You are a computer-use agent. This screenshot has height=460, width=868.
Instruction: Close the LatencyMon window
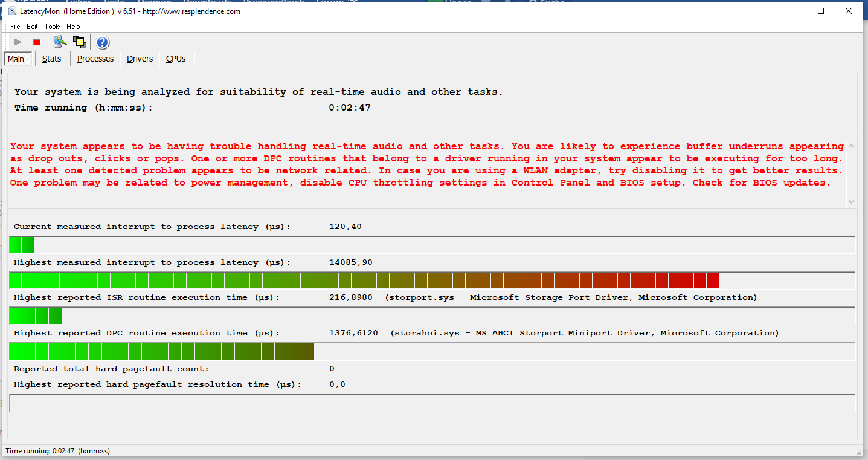pos(849,11)
